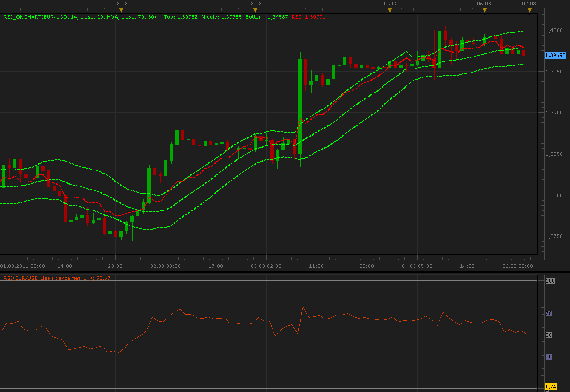Click the RSI scale label 100

pos(550,281)
